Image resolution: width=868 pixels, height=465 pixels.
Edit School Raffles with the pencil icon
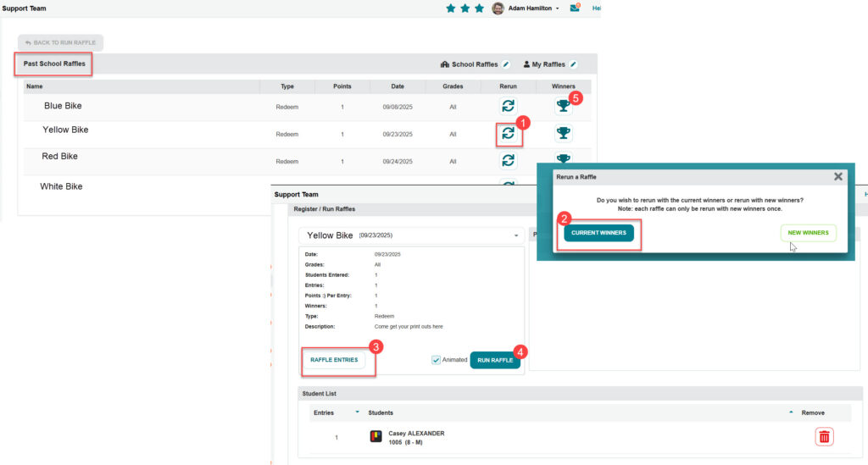pos(506,64)
